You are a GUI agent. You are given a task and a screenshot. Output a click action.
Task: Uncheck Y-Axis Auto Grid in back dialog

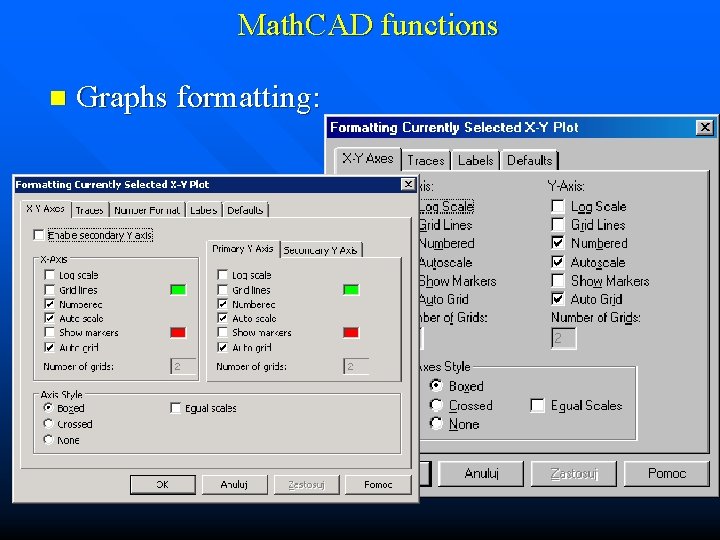click(x=558, y=299)
